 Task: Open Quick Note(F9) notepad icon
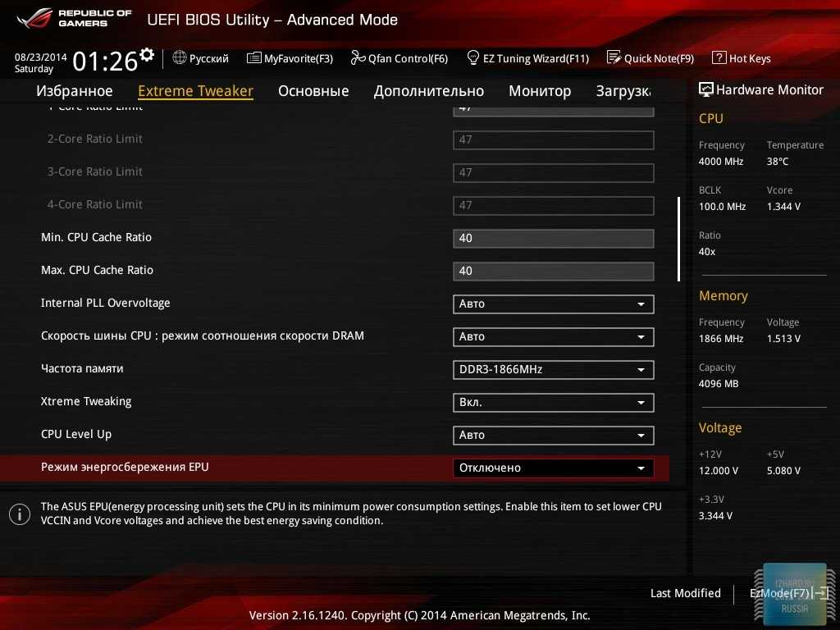pos(614,58)
